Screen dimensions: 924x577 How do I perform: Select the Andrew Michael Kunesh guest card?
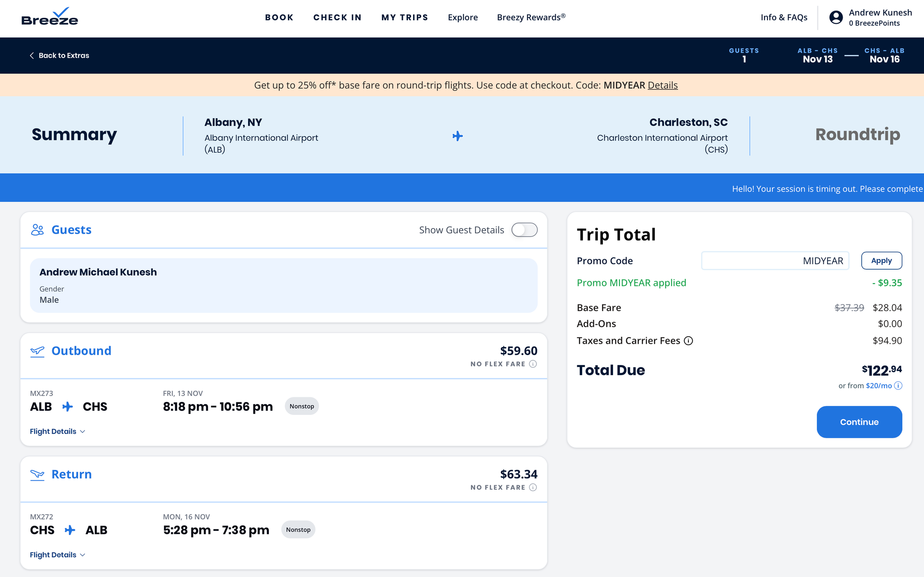tap(284, 285)
